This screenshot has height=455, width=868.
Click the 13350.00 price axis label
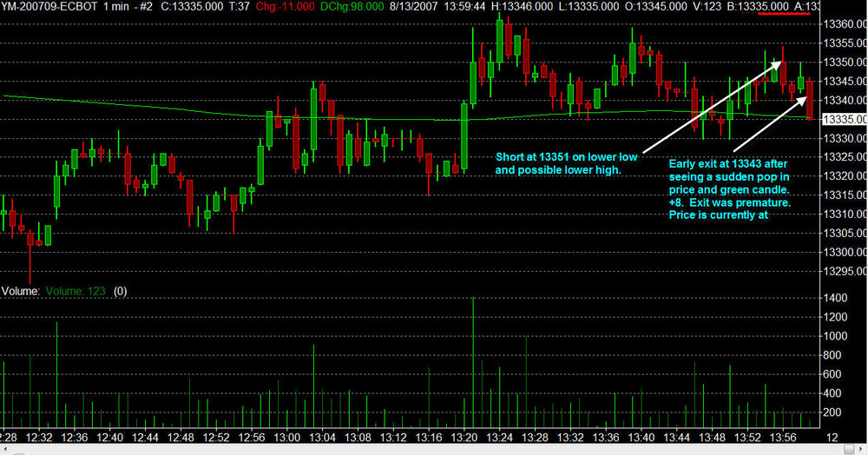(845, 62)
